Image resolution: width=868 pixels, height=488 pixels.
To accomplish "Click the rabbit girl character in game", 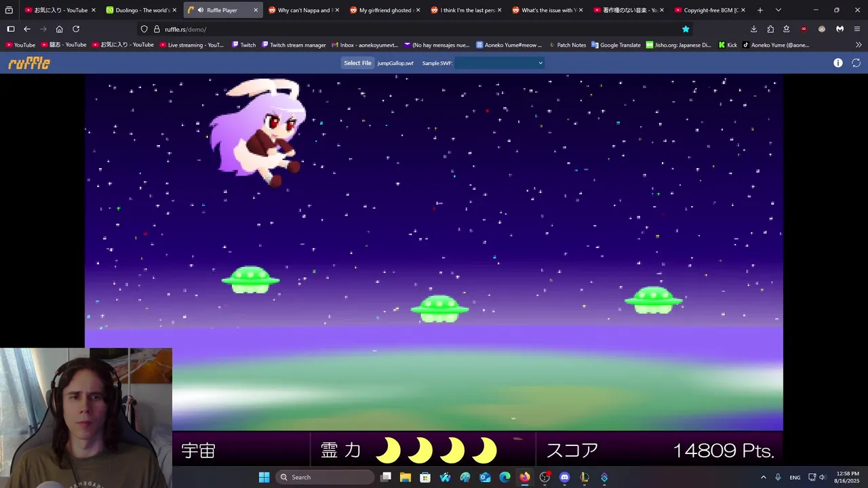I will tap(260, 132).
